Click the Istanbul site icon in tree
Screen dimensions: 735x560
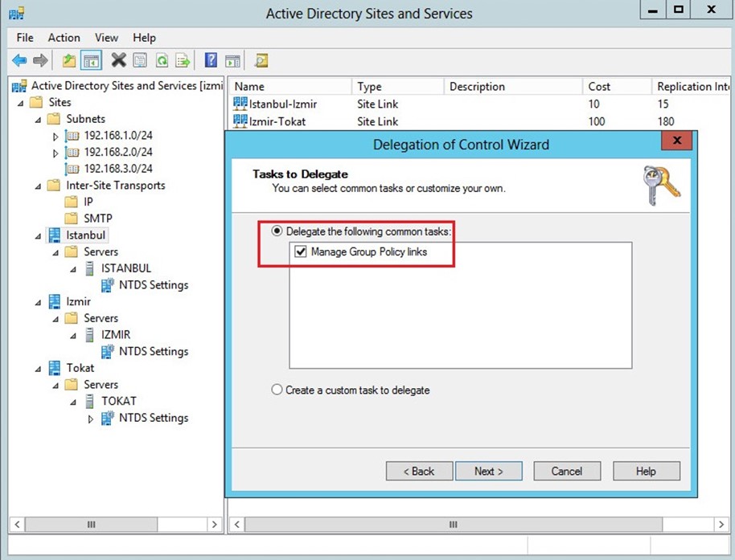55,235
